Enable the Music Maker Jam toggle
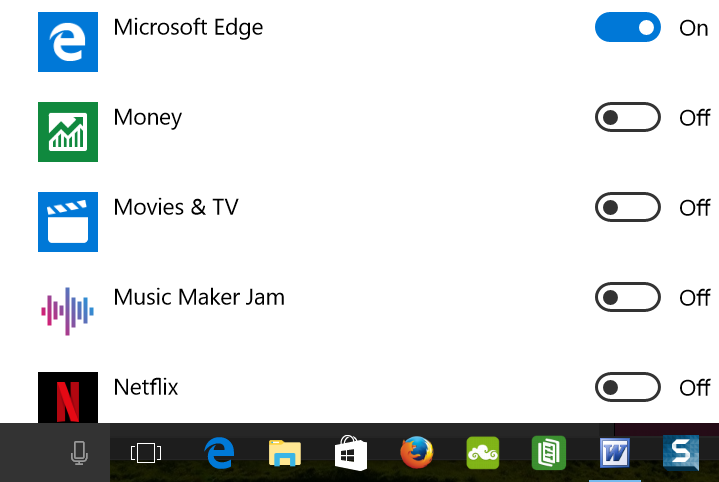This screenshot has height=482, width=719. [628, 297]
